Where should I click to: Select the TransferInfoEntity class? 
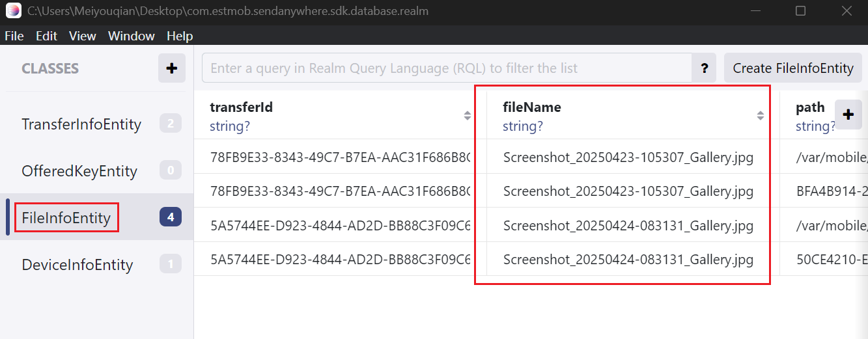coord(81,124)
